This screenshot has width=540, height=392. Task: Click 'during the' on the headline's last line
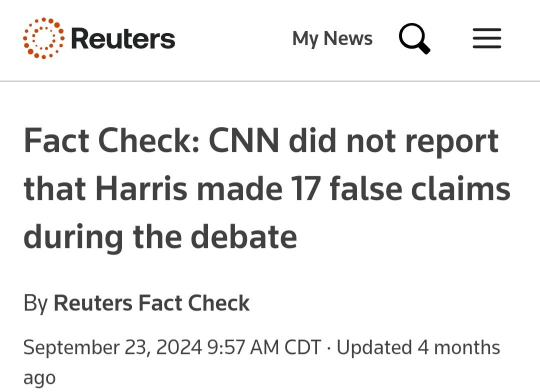(102, 237)
